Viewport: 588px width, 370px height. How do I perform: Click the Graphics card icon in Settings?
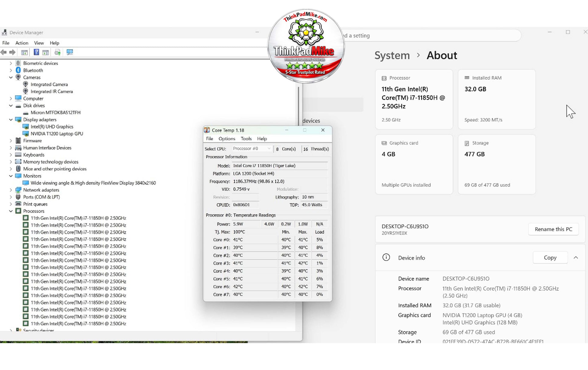tap(384, 143)
